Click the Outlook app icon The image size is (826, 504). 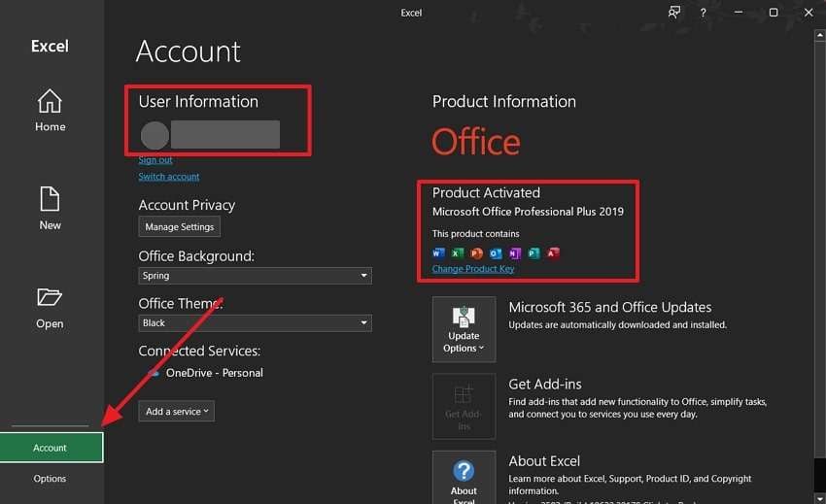(496, 253)
